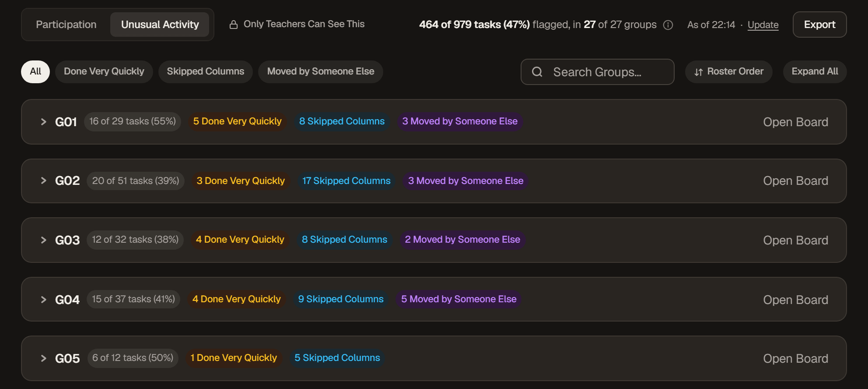
Task: Click the '20 of 51 tasks (39%)' count
Action: [x=136, y=181]
